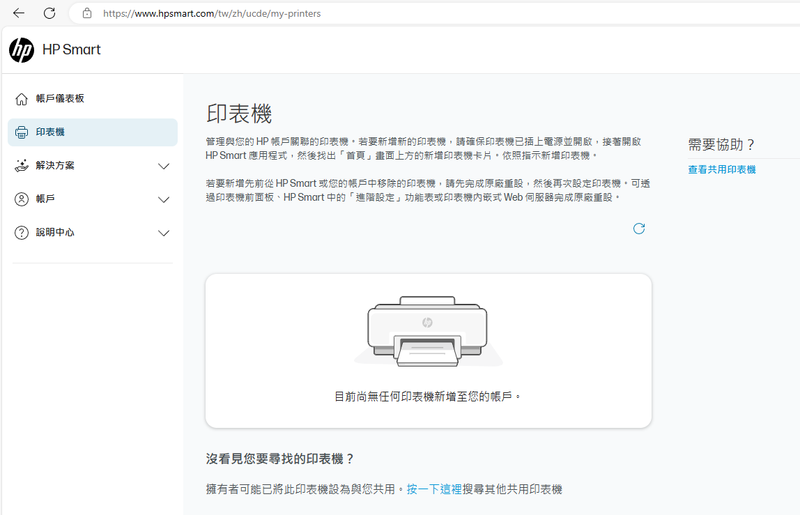Viewport: 800px width, 515px height.
Task: Expand the 說明中心 chevron
Action: pos(163,233)
